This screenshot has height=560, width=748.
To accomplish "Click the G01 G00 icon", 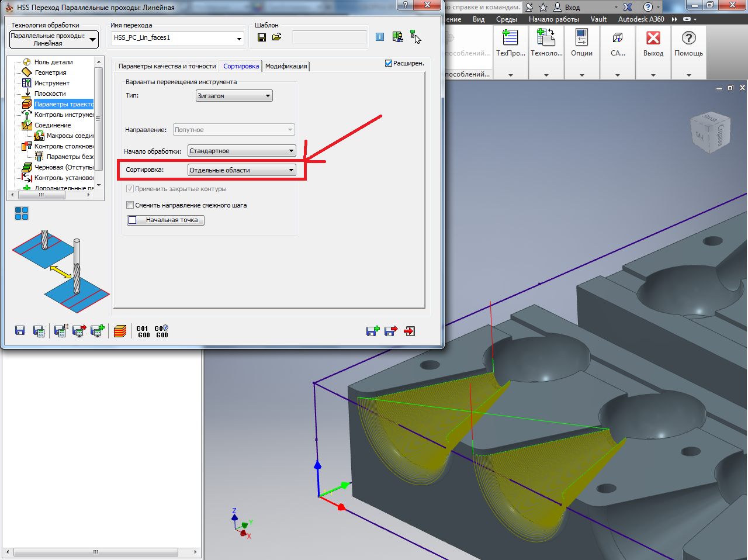I will point(144,331).
